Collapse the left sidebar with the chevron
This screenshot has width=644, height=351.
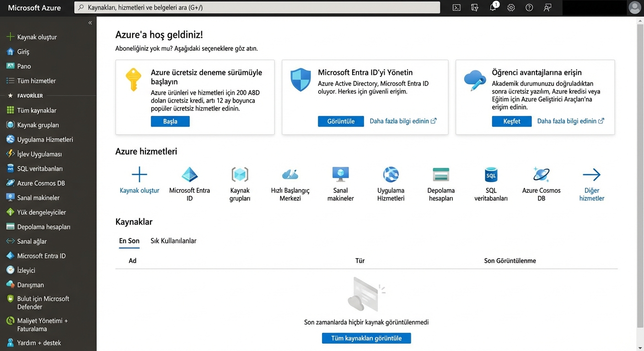[90, 22]
